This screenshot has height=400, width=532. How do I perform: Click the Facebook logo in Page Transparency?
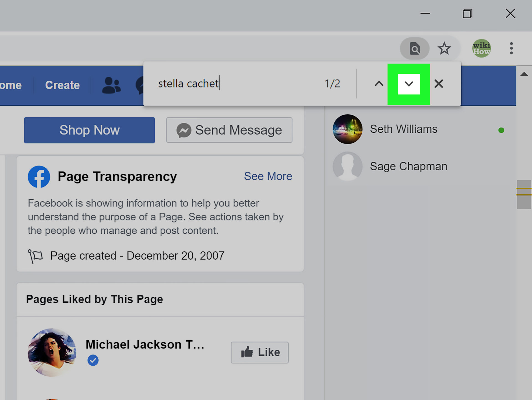[39, 176]
